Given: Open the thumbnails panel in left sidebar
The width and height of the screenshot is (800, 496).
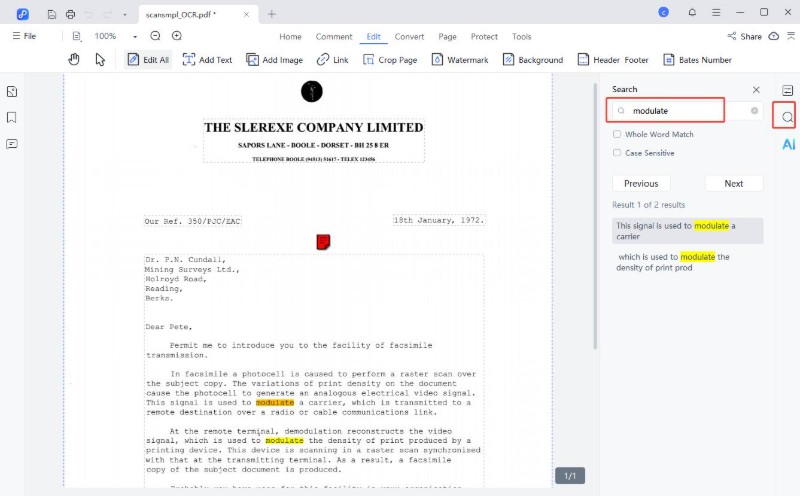Looking at the screenshot, I should pyautogui.click(x=12, y=91).
